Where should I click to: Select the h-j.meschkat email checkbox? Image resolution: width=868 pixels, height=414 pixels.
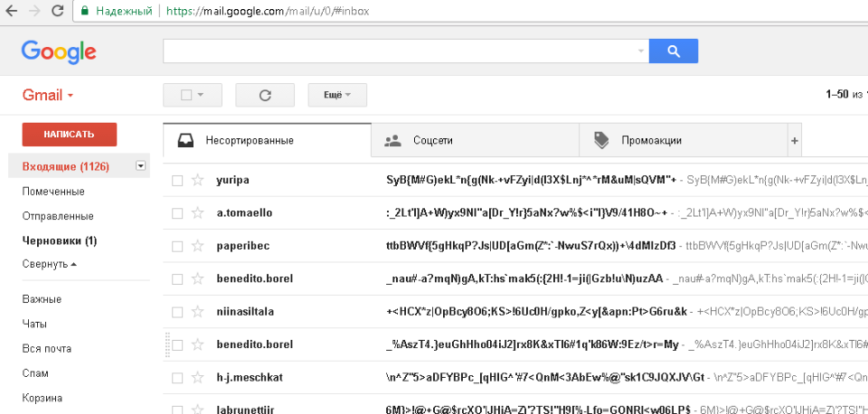tap(177, 378)
